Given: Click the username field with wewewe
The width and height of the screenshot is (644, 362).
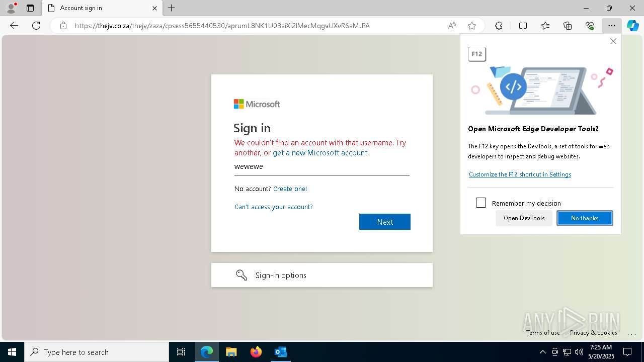Looking at the screenshot, I should (x=322, y=166).
